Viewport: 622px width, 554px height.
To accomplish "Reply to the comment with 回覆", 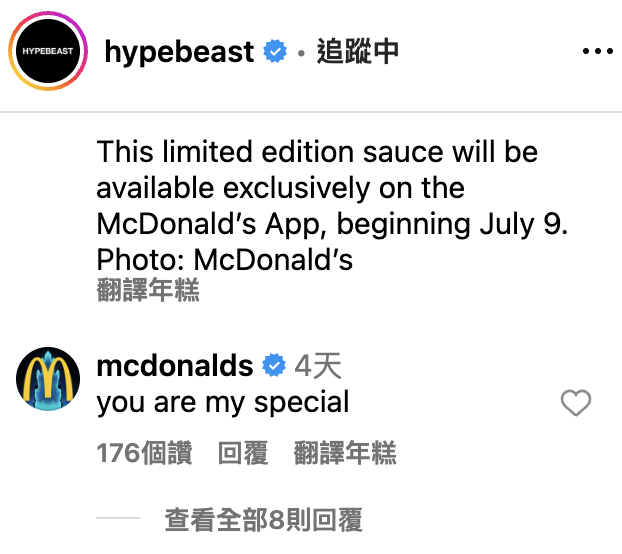I will pos(243,453).
